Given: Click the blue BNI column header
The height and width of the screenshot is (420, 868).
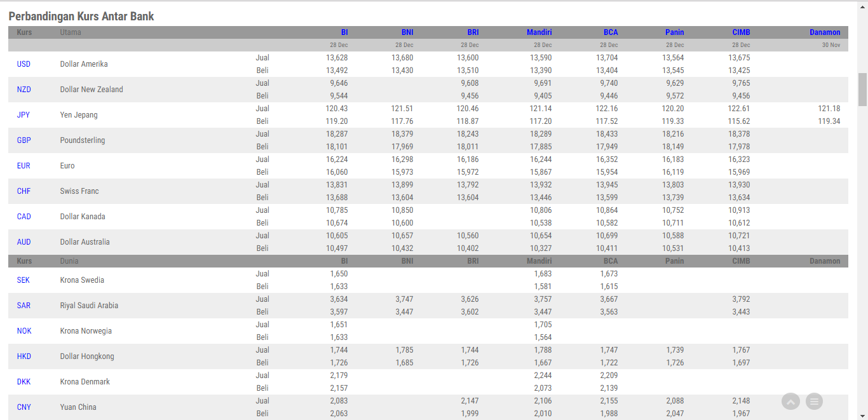Looking at the screenshot, I should [x=407, y=32].
